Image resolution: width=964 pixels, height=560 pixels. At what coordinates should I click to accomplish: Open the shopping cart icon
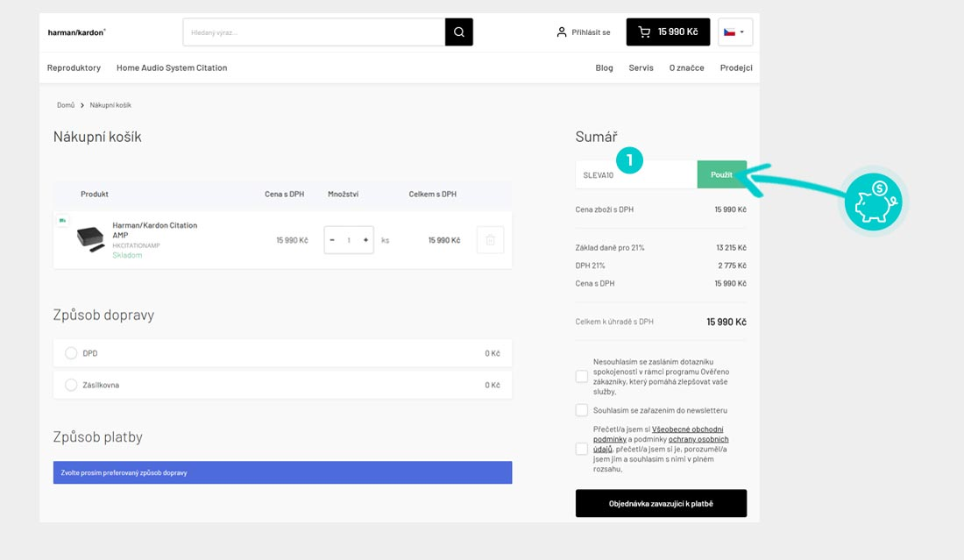point(645,32)
